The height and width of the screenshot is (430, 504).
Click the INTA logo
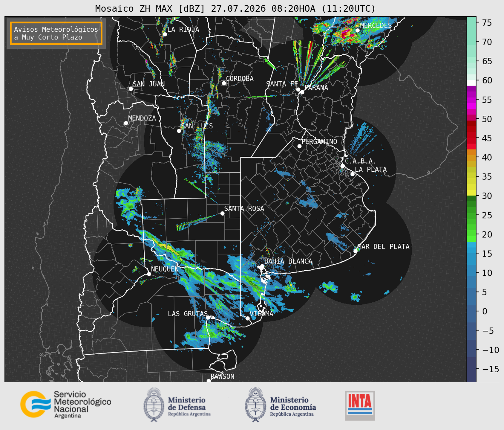360,405
